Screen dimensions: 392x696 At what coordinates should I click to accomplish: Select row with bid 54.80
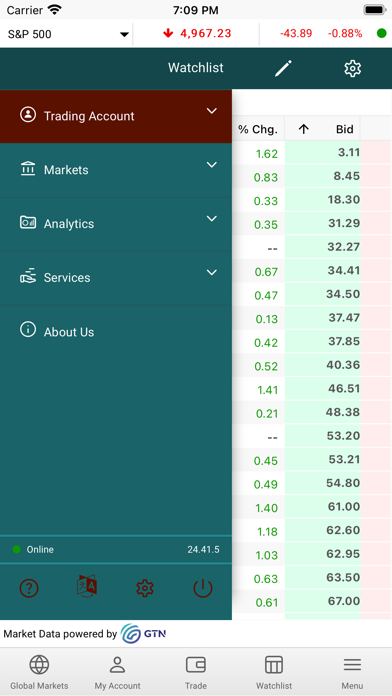pyautogui.click(x=312, y=483)
